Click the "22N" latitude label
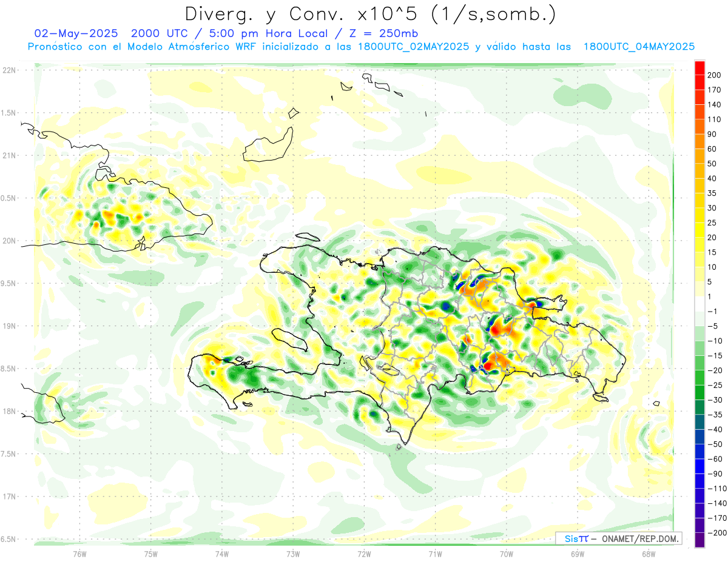The width and height of the screenshot is (728, 562). click(x=10, y=70)
